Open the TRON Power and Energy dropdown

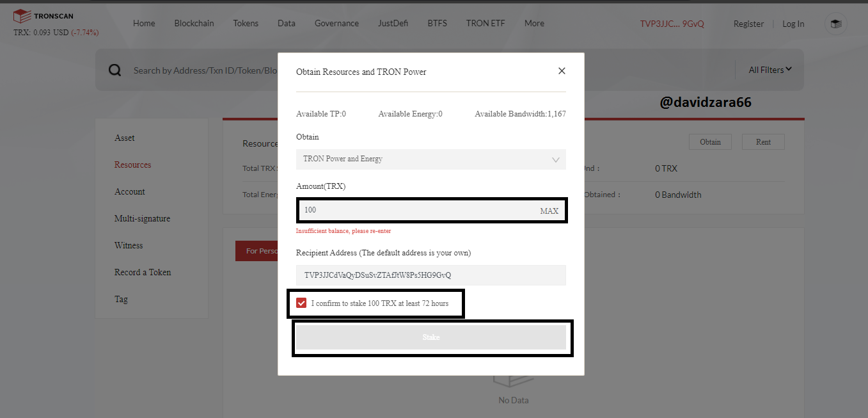[x=431, y=159]
